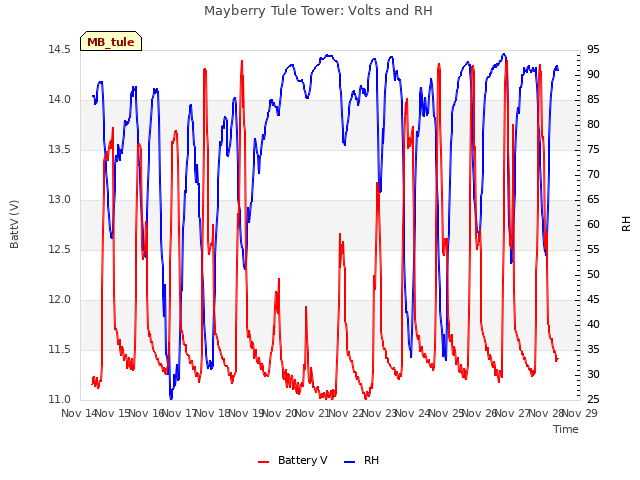
Task: Click the Nov 17 date label
Action: point(180,413)
